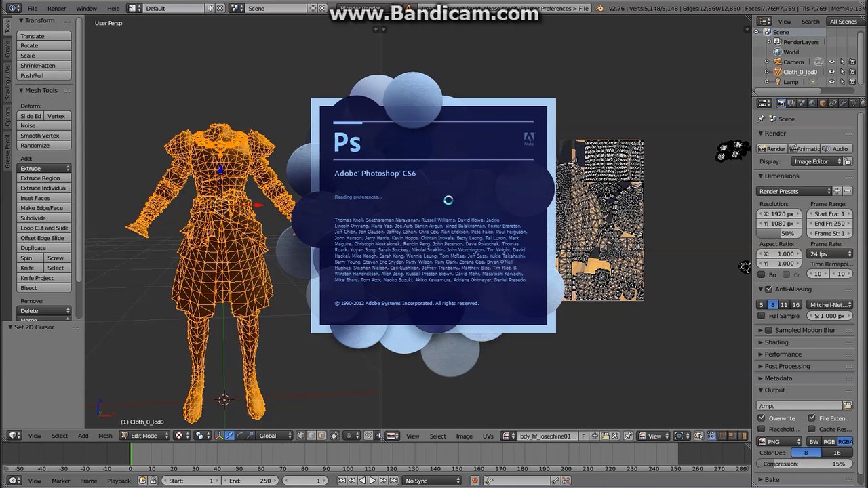Screen dimensions: 868x488
Task: Toggle Camera selectability arrow in outliner
Action: (x=842, y=62)
